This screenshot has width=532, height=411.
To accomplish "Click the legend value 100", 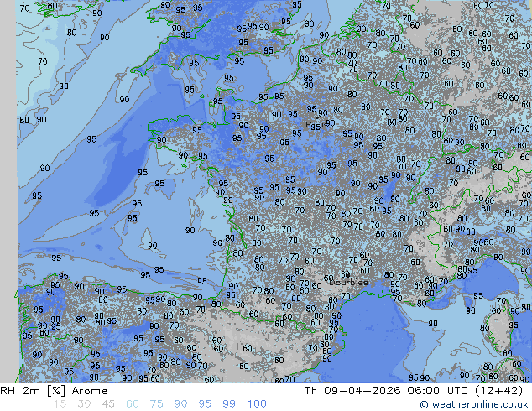I will pos(257,404).
